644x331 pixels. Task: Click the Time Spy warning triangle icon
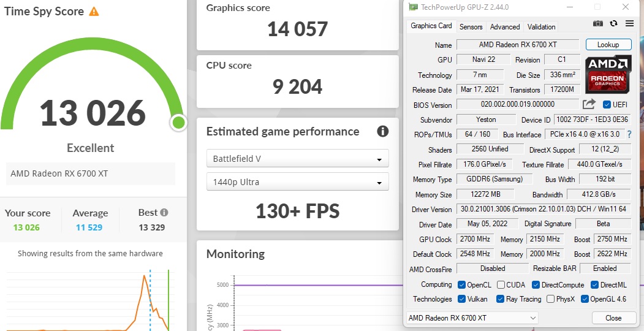tap(94, 11)
